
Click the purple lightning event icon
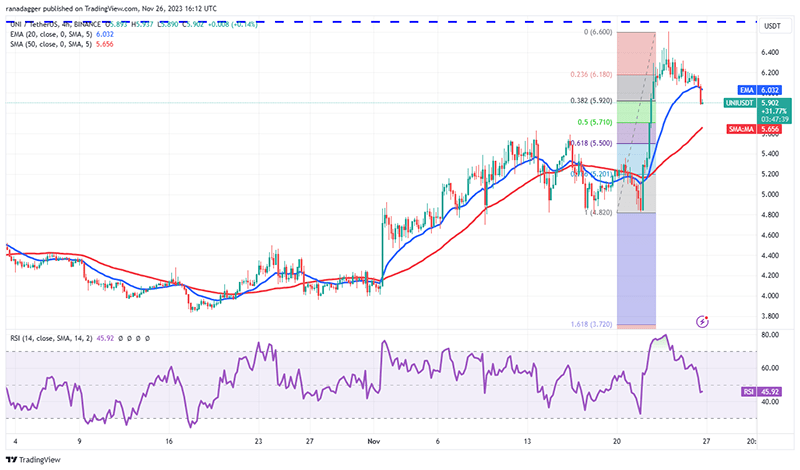click(702, 322)
